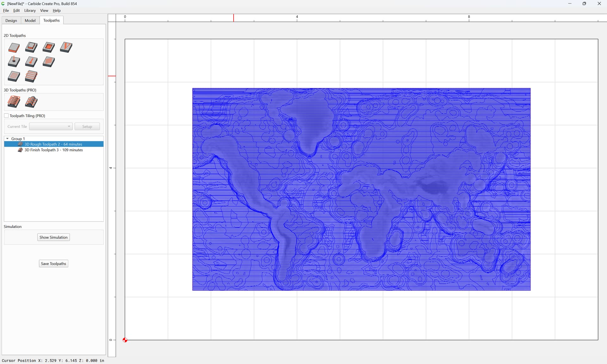Click Save Toolpaths button

coord(53,264)
